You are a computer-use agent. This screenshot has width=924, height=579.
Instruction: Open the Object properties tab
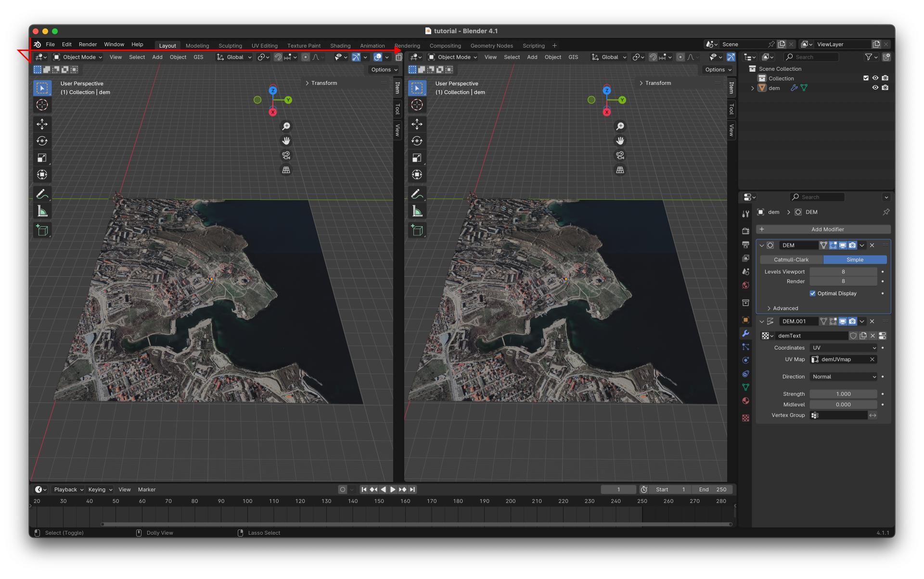(x=745, y=320)
